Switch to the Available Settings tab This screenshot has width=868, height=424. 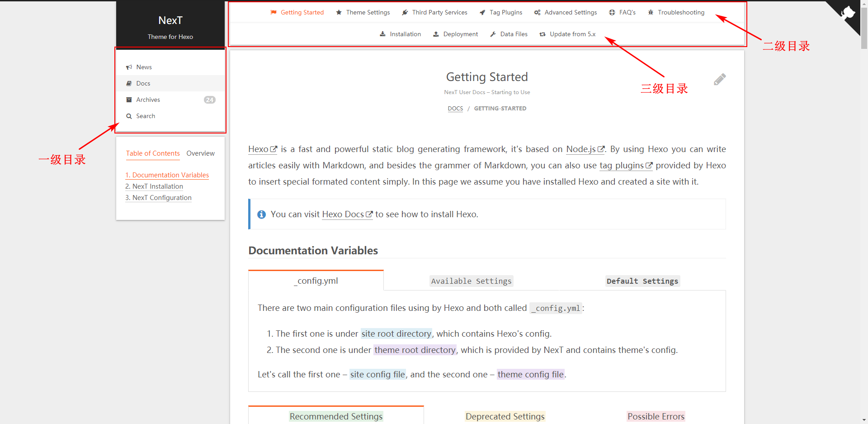click(472, 281)
